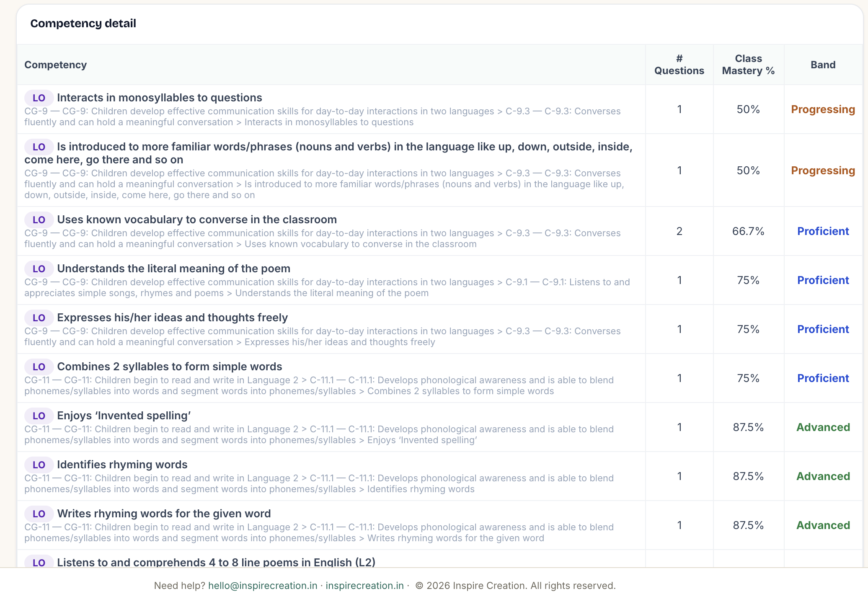
Task: Click the Band column header
Action: (823, 65)
